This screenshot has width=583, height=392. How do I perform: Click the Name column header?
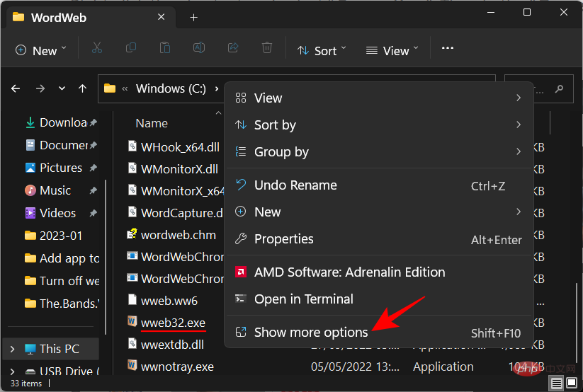tap(152, 123)
